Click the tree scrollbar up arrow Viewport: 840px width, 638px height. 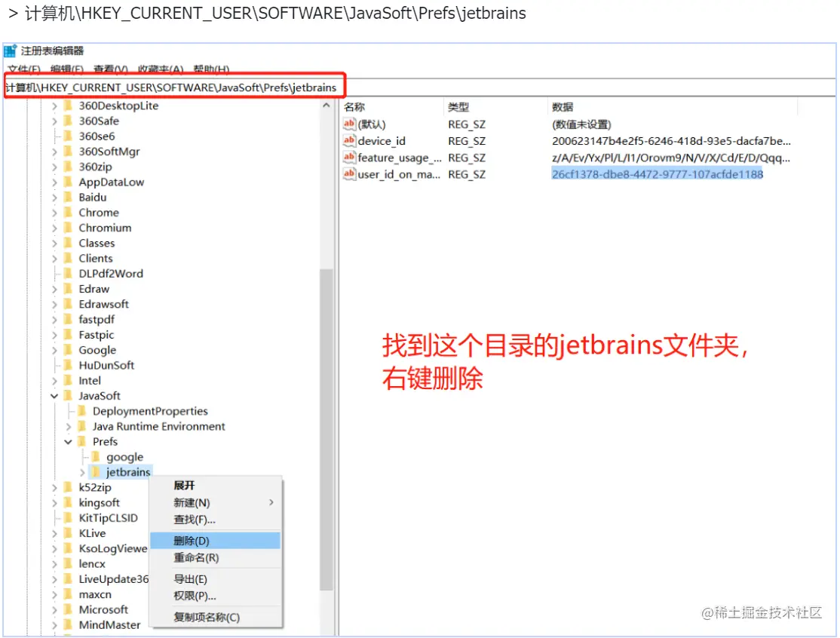coord(326,106)
